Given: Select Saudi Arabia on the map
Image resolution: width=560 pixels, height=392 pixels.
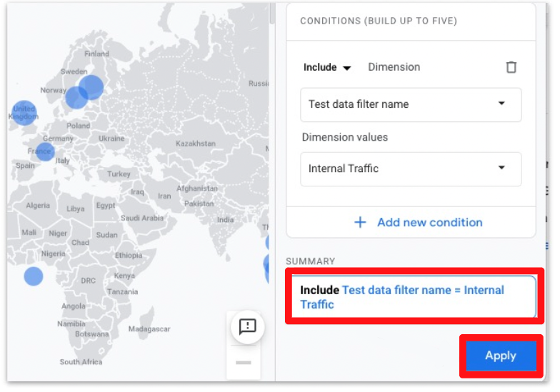Looking at the screenshot, I should (x=141, y=218).
